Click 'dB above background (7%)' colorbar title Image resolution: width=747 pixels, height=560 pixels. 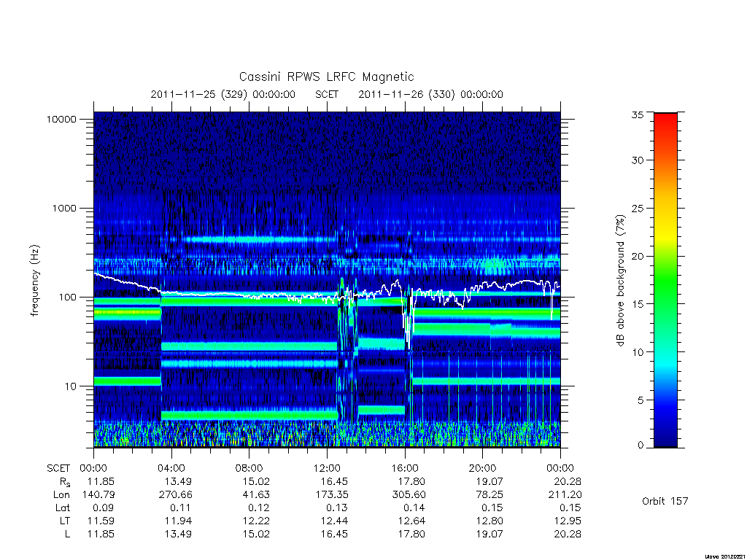(620, 281)
